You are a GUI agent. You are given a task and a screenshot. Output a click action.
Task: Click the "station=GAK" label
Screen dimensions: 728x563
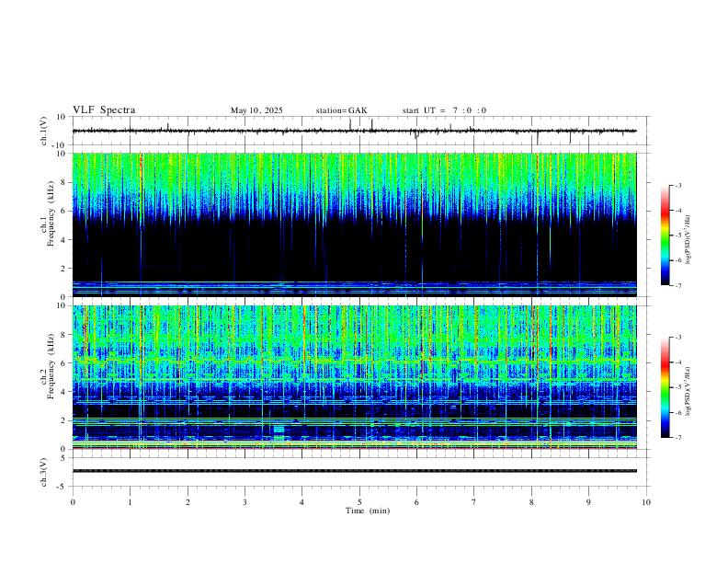tap(341, 110)
